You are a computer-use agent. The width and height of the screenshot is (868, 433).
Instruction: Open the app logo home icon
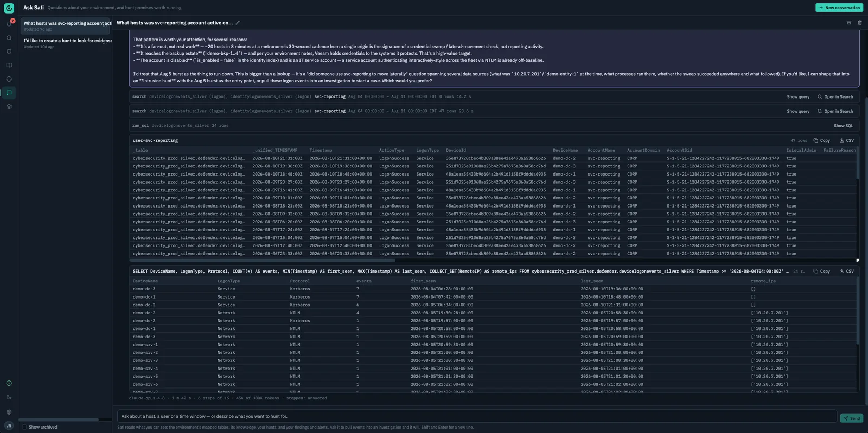9,8
